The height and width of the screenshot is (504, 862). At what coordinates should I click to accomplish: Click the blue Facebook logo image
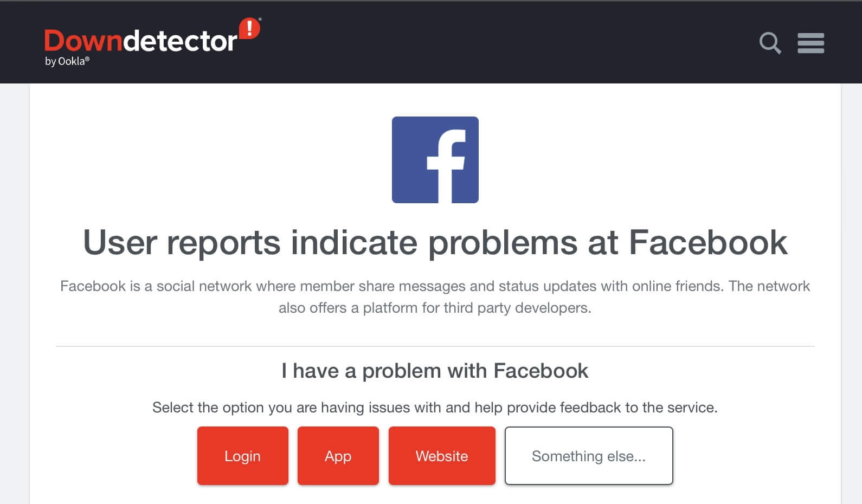tap(435, 160)
